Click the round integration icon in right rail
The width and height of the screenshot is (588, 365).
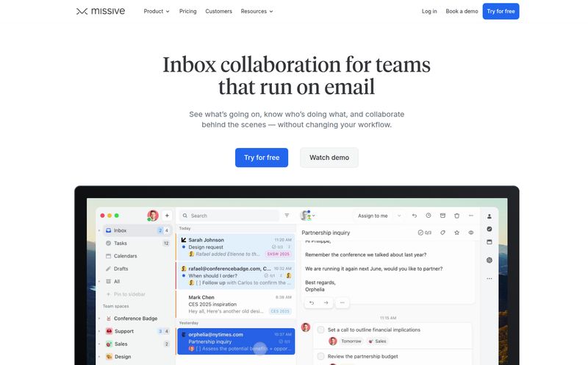(490, 261)
